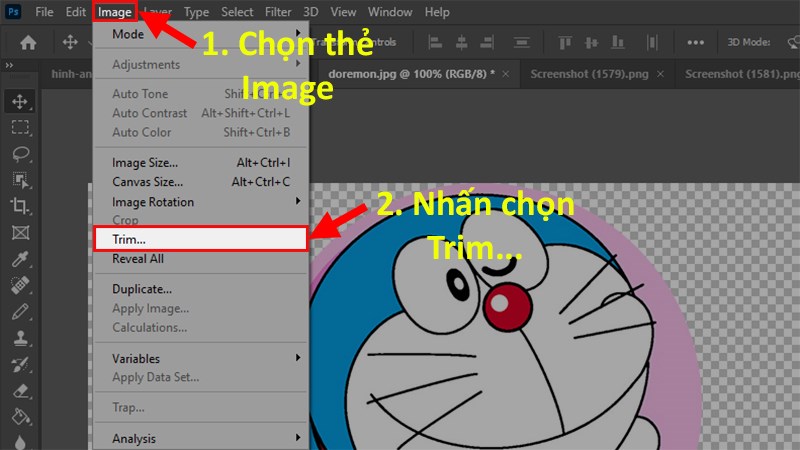Click the Photoshop Ps logo icon
Screen dimensions: 800x450
[13, 11]
